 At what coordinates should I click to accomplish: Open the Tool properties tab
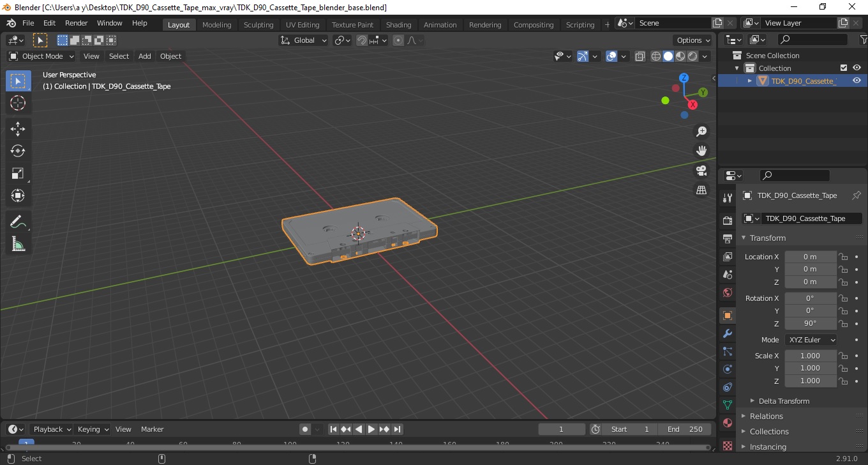click(x=727, y=197)
